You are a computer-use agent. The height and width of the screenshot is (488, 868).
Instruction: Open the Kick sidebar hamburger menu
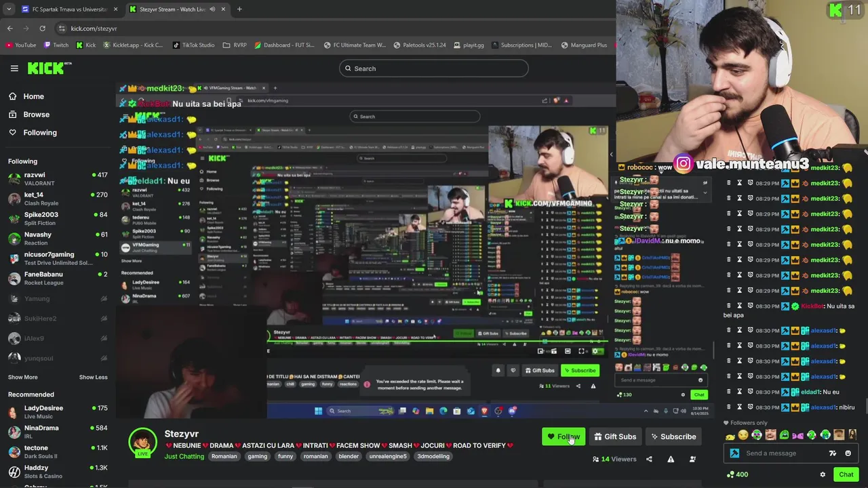(x=14, y=68)
